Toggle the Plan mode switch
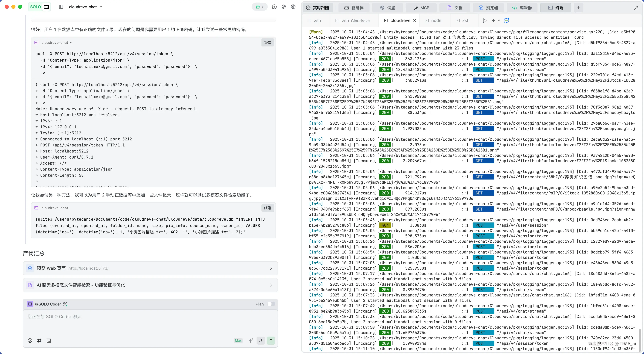 [x=271, y=304]
